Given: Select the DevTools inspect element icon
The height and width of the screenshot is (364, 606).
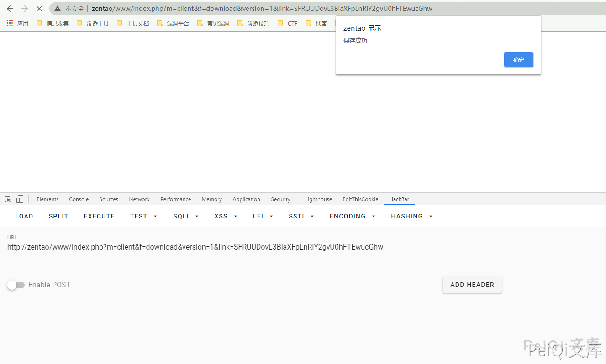Looking at the screenshot, I should [8, 199].
